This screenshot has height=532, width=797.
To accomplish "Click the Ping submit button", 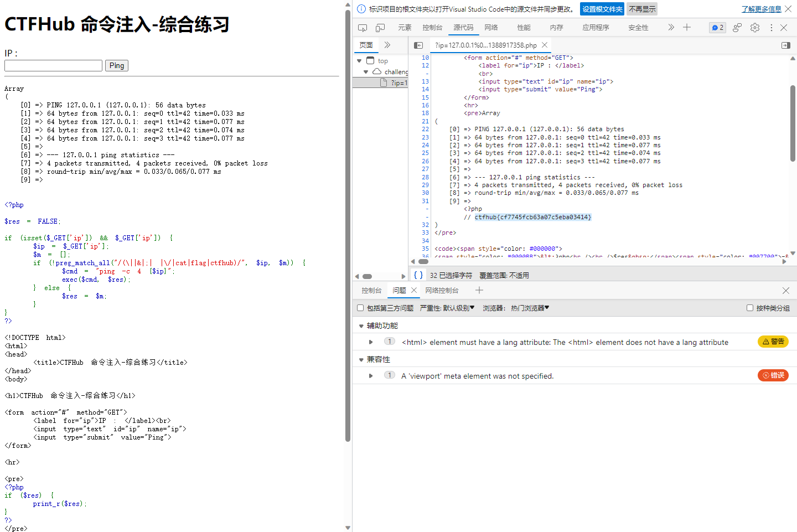I will [117, 65].
